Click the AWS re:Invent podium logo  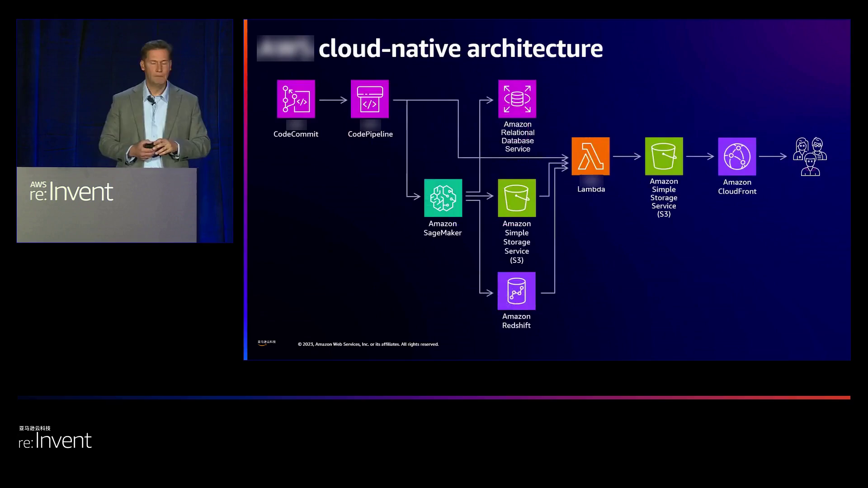point(71,191)
